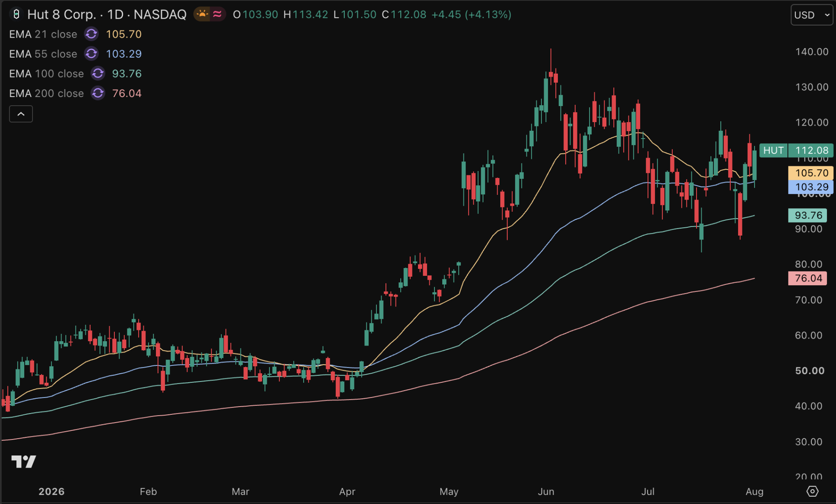The height and width of the screenshot is (504, 836).
Task: Click the 40.00 price scale label
Action: [808, 406]
